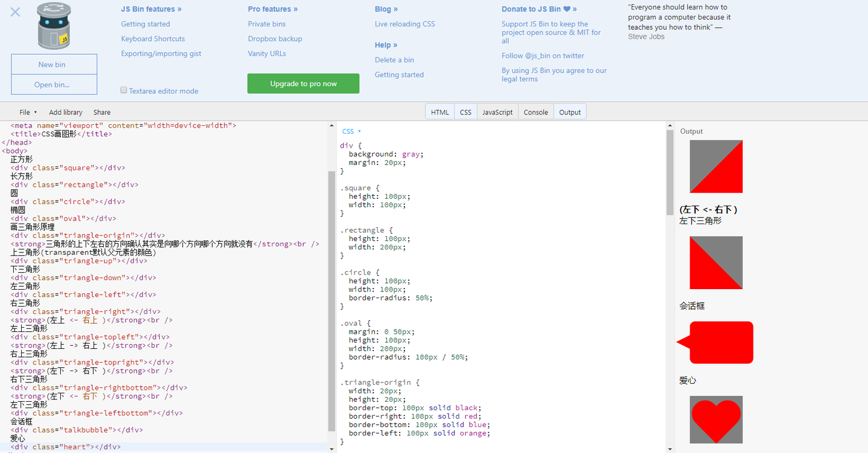Open Getting started under JS Bin features

pyautogui.click(x=145, y=24)
